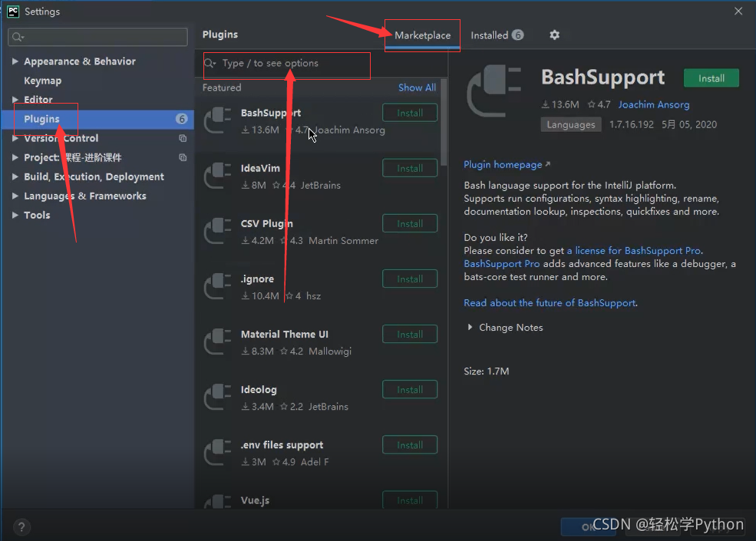Viewport: 756px width, 541px height.
Task: Click the Version Control project-scope icon
Action: pos(183,138)
